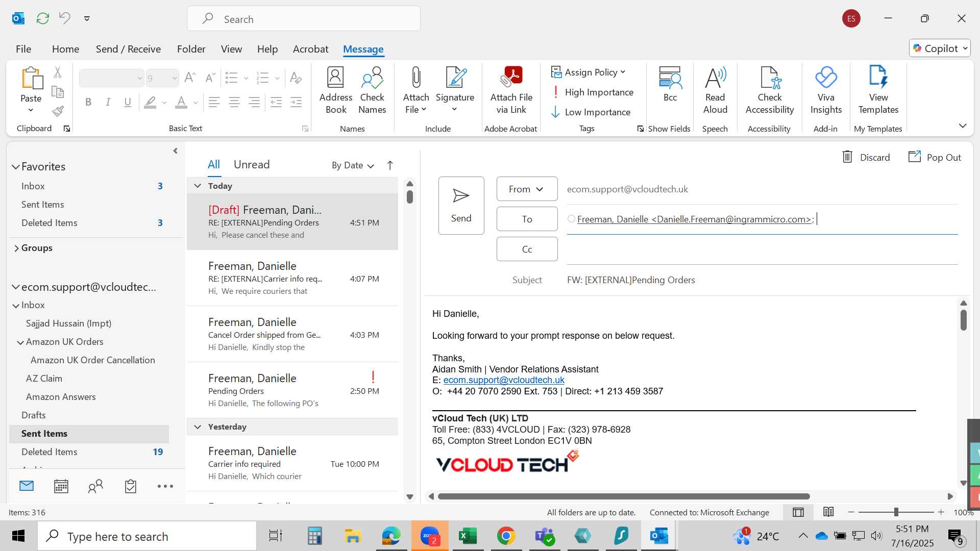Image resolution: width=980 pixels, height=551 pixels.
Task: Increase indent of paragraph
Action: click(x=296, y=103)
